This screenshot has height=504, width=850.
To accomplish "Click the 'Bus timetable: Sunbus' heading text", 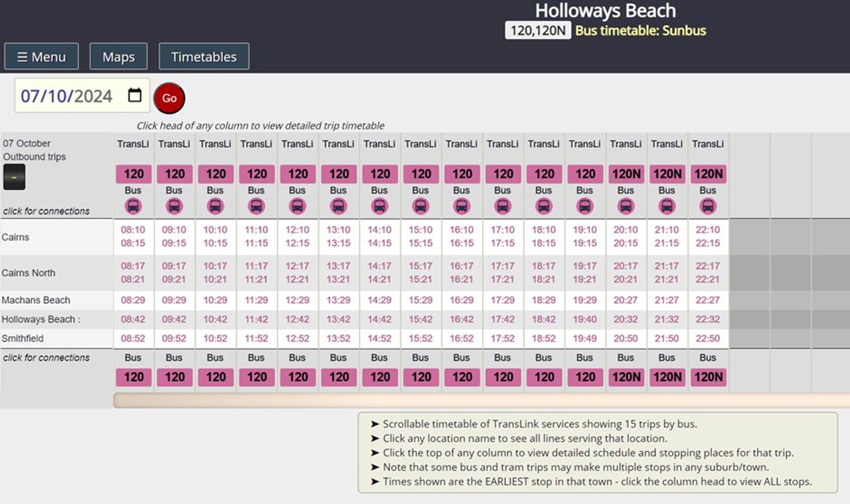I will [640, 31].
